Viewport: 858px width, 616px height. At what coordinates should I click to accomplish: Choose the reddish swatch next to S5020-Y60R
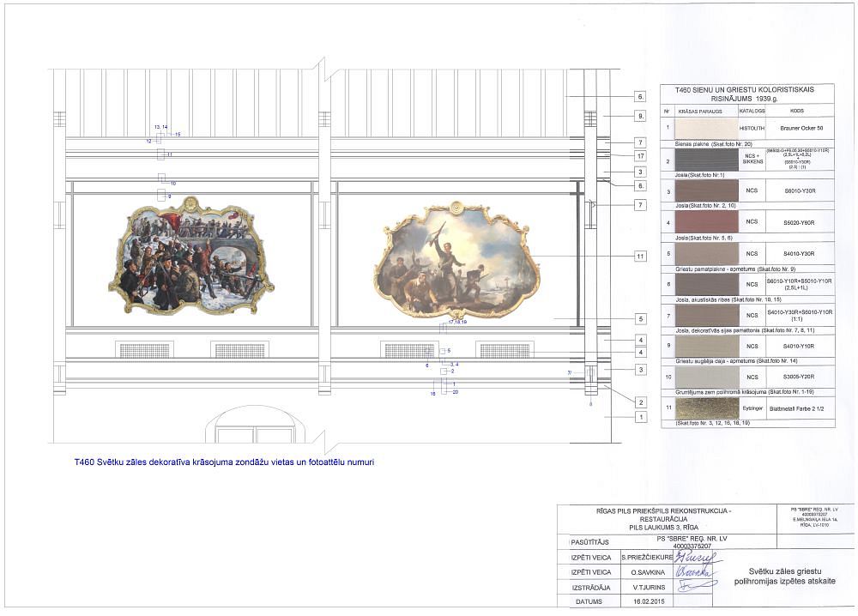tap(706, 222)
